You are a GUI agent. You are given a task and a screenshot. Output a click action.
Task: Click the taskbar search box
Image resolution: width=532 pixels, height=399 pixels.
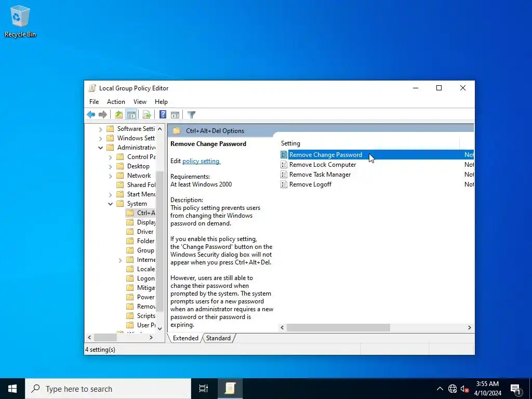tap(108, 389)
